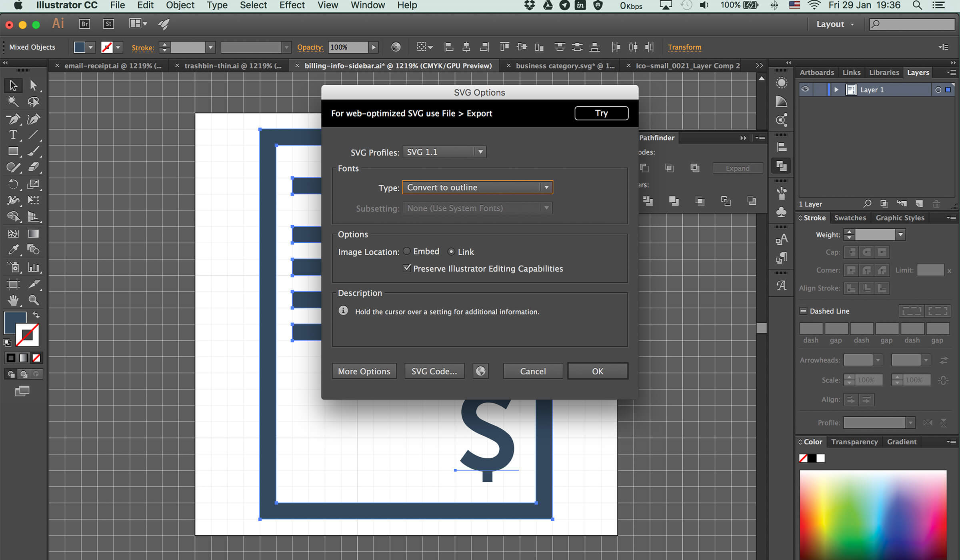Create new layer in Layers panel
Viewport: 960px width, 560px height.
(919, 204)
